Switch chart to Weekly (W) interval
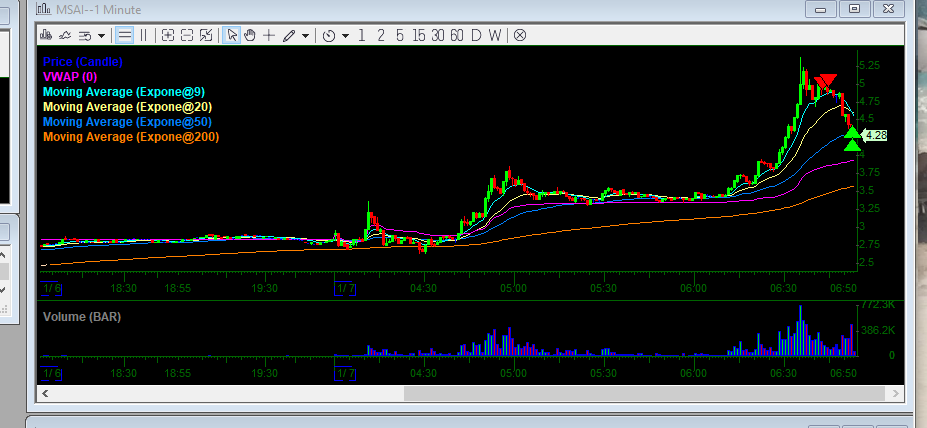Image resolution: width=927 pixels, height=428 pixels. pos(495,35)
